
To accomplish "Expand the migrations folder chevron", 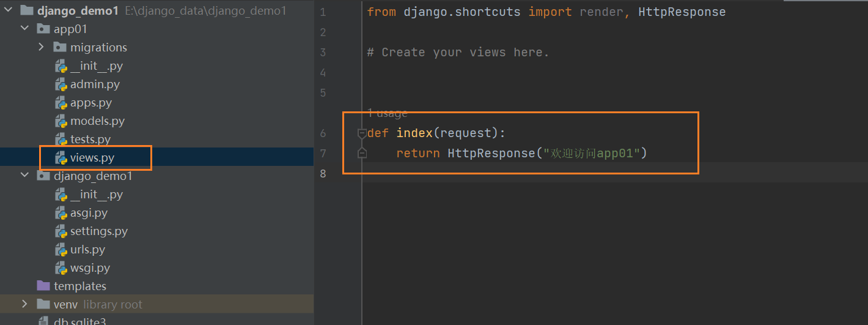I will click(41, 47).
